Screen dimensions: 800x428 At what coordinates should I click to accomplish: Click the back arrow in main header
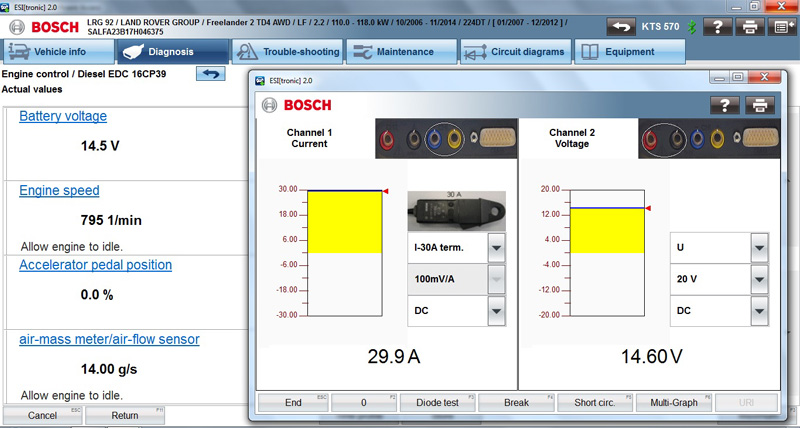coord(621,27)
